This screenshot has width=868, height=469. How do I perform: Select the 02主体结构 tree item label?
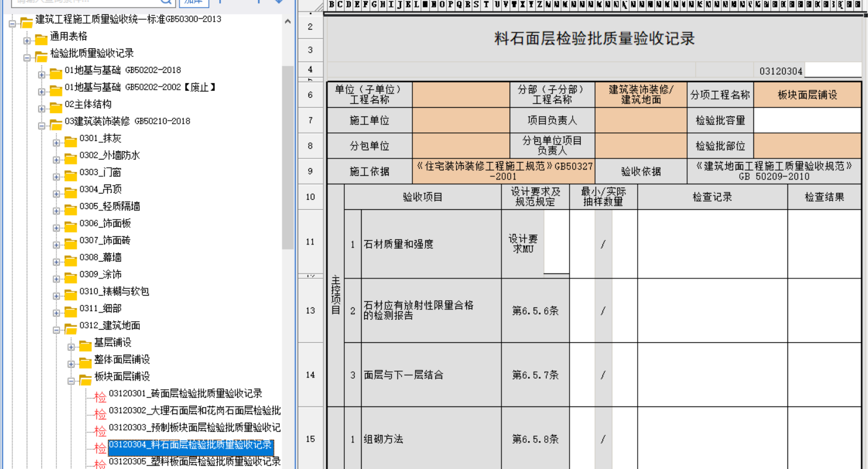click(x=88, y=104)
